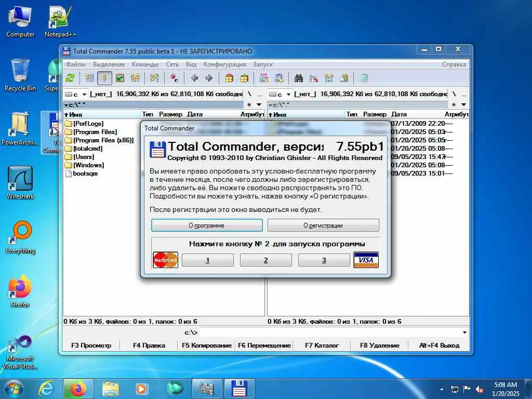Open the Notepad++ desktop icon
532x399 pixels.
point(60,21)
